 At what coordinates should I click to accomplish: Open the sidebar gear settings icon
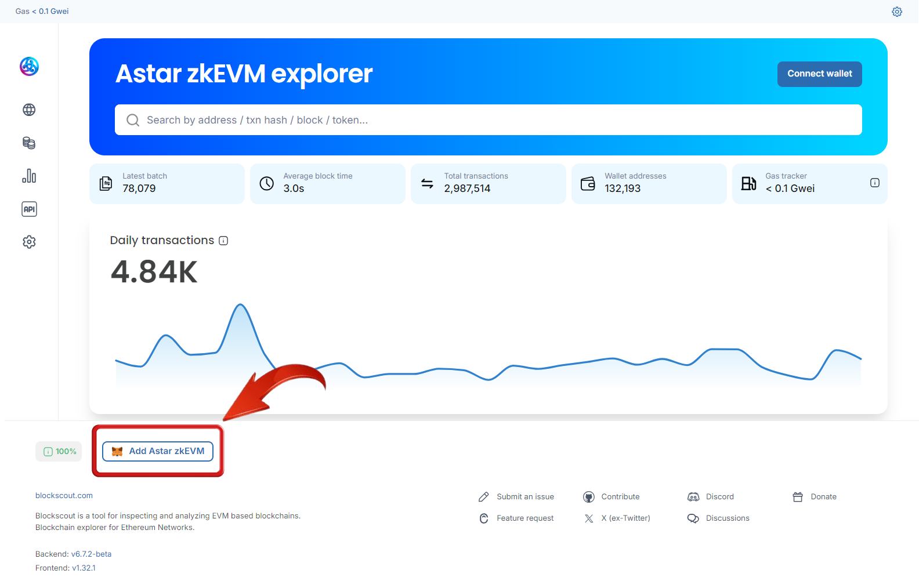[x=29, y=242]
